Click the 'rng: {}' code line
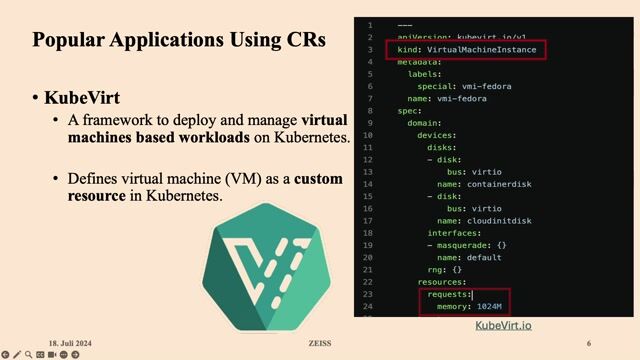Viewport: 640px width, 360px height. tap(444, 270)
